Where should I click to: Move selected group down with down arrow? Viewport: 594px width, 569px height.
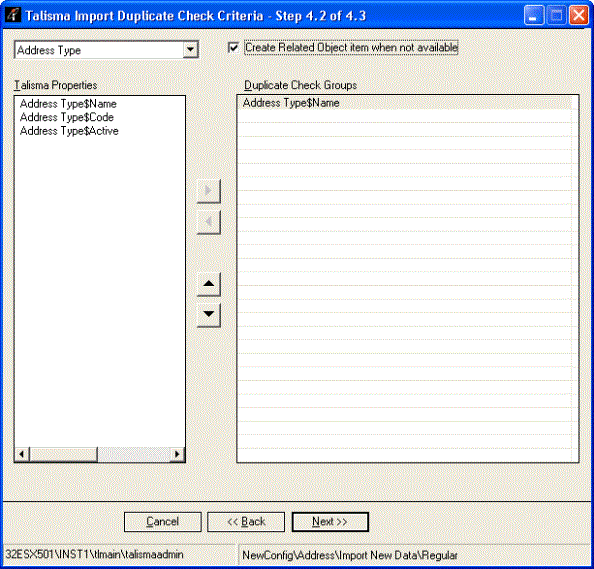click(208, 314)
